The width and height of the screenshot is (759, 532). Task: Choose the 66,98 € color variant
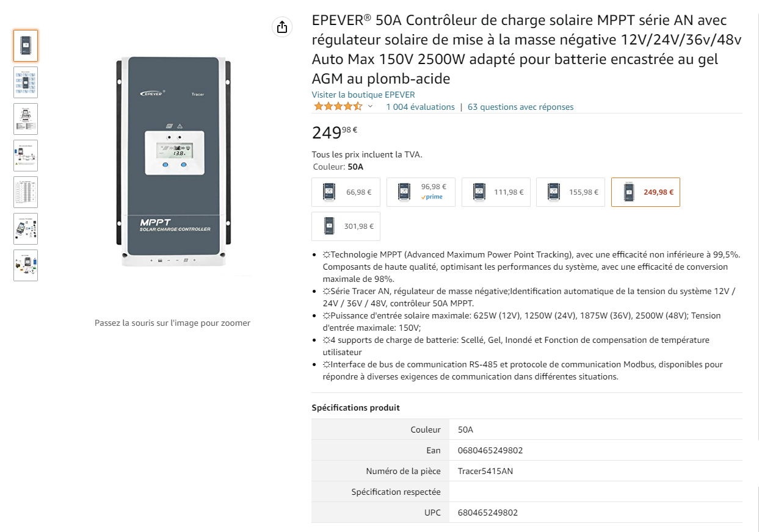(x=346, y=192)
